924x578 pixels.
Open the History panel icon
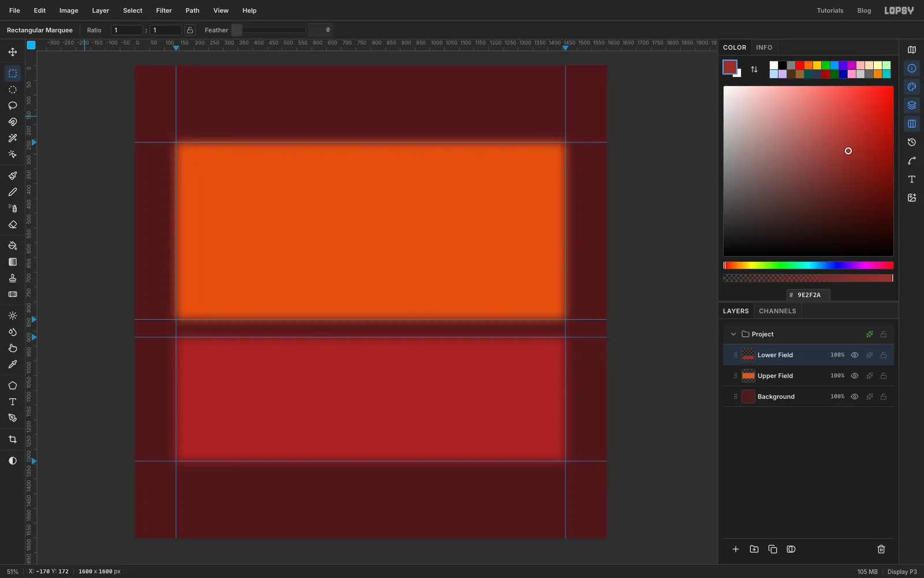click(912, 142)
